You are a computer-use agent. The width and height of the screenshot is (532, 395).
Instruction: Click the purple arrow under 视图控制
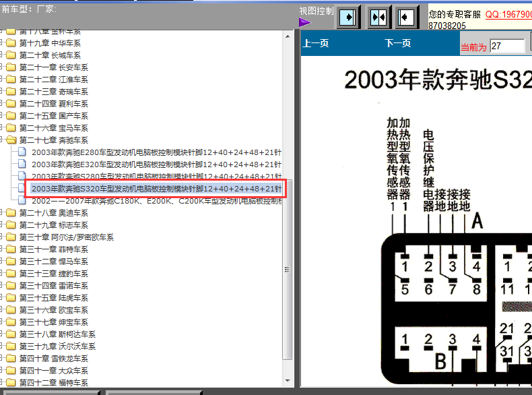click(304, 23)
